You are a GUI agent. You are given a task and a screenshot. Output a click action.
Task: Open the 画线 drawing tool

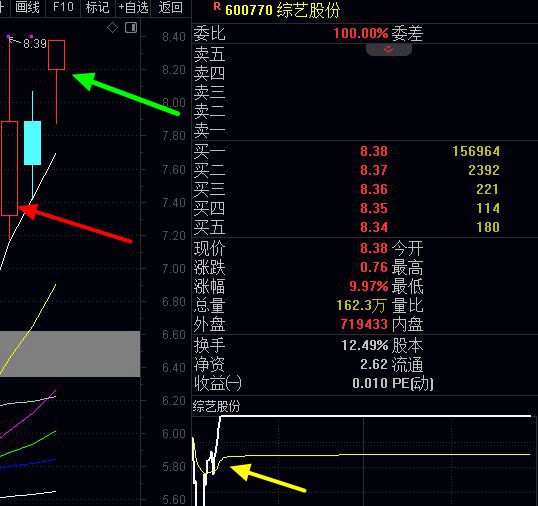27,7
